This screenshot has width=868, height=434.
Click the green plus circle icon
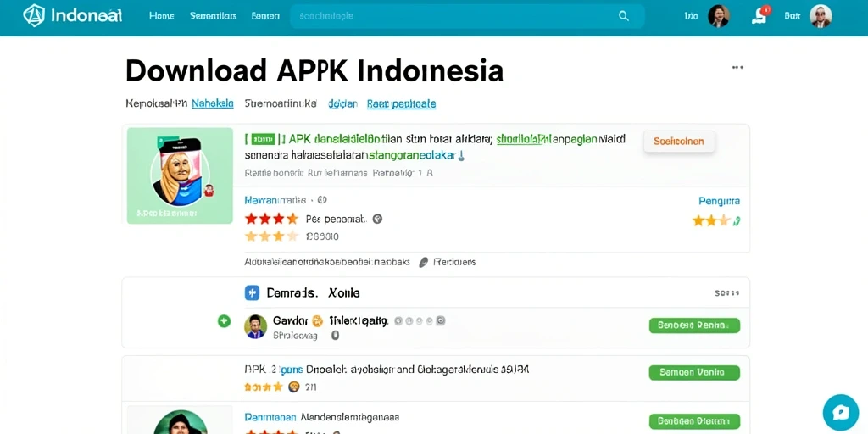[224, 320]
